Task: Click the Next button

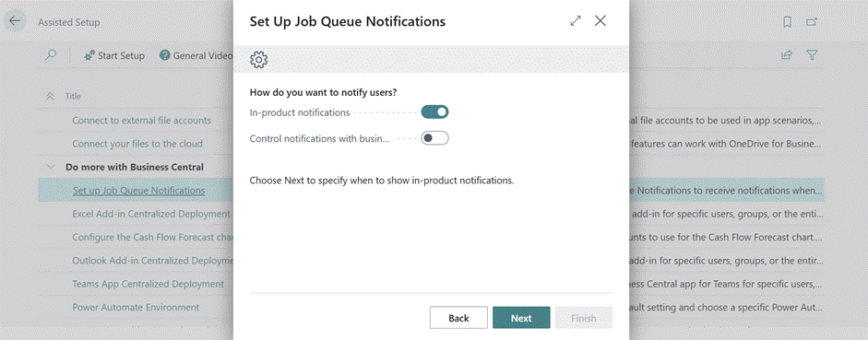Action: (x=521, y=318)
